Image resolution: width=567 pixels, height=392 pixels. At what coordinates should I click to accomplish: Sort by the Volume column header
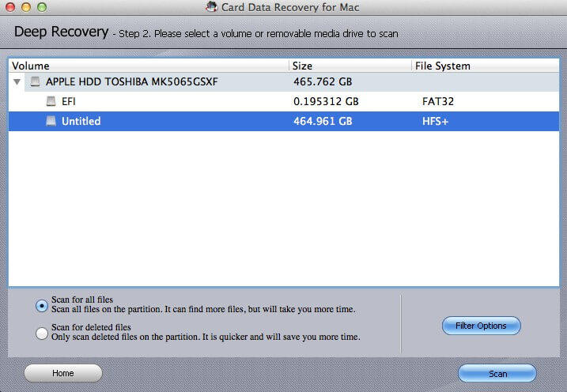click(149, 66)
